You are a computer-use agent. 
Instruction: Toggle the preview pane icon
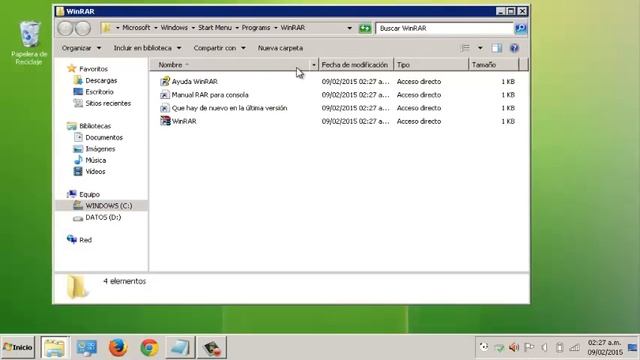(497, 48)
